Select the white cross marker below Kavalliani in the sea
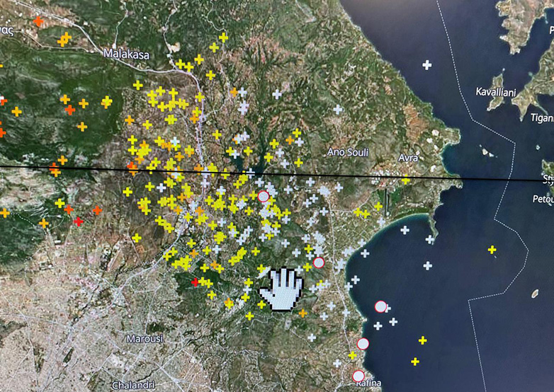554x392 pixels. pyautogui.click(x=426, y=65)
